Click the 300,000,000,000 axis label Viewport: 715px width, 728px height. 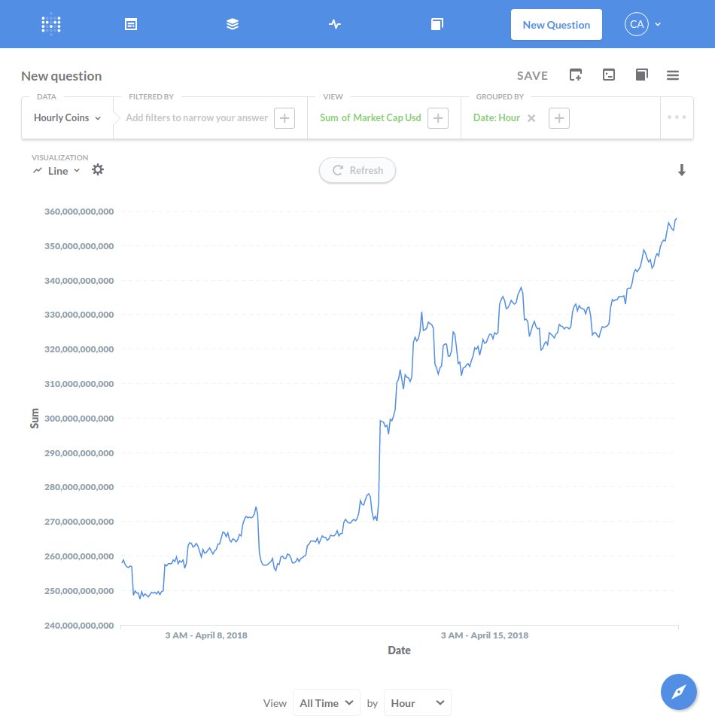tap(79, 419)
